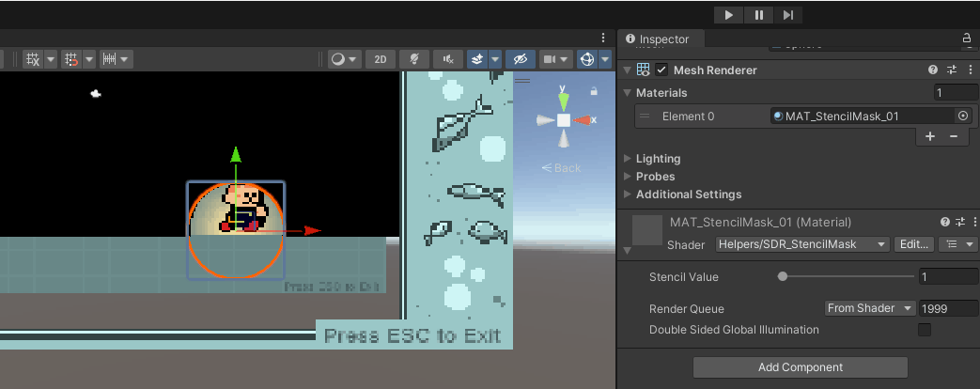980x389 pixels.
Task: Toggle scene audio mute icon
Action: [448, 59]
